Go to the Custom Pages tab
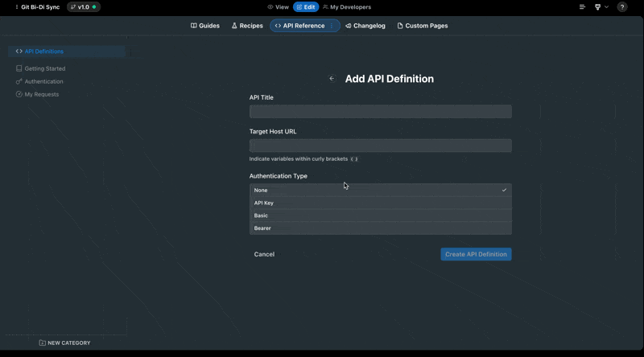644x357 pixels. [x=423, y=26]
